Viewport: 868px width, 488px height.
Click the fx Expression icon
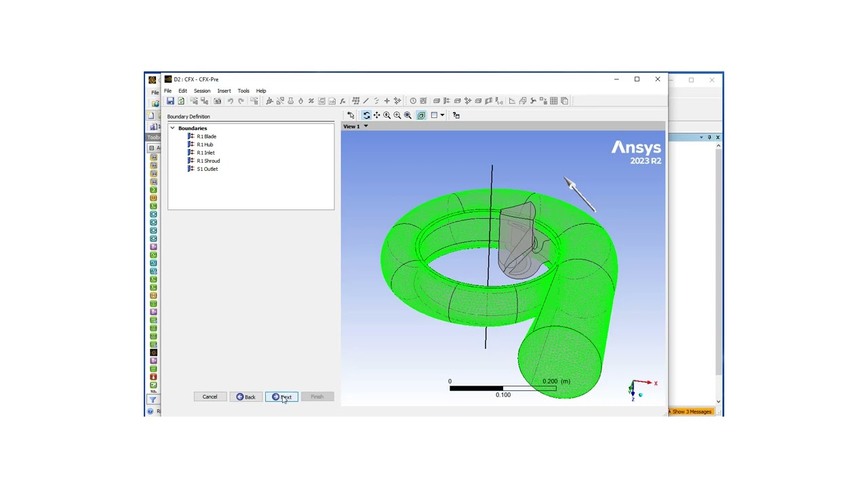coord(342,101)
